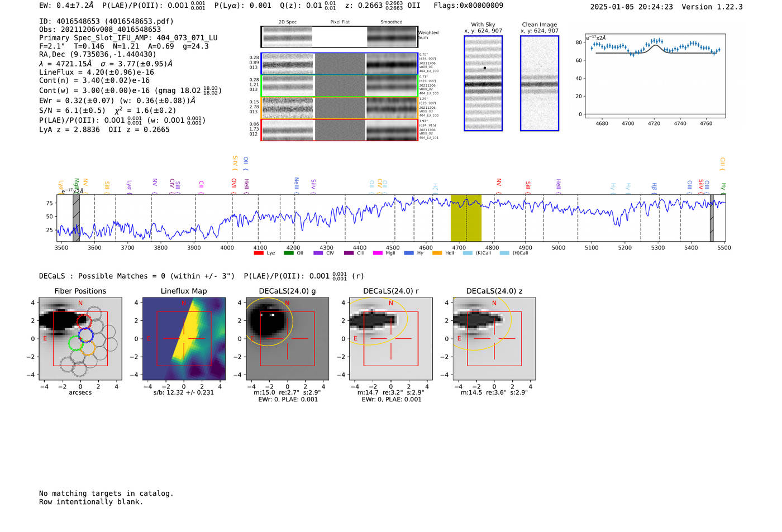Click the dark purple CIII legend swatch
This screenshot has width=782, height=532.
coord(349,253)
